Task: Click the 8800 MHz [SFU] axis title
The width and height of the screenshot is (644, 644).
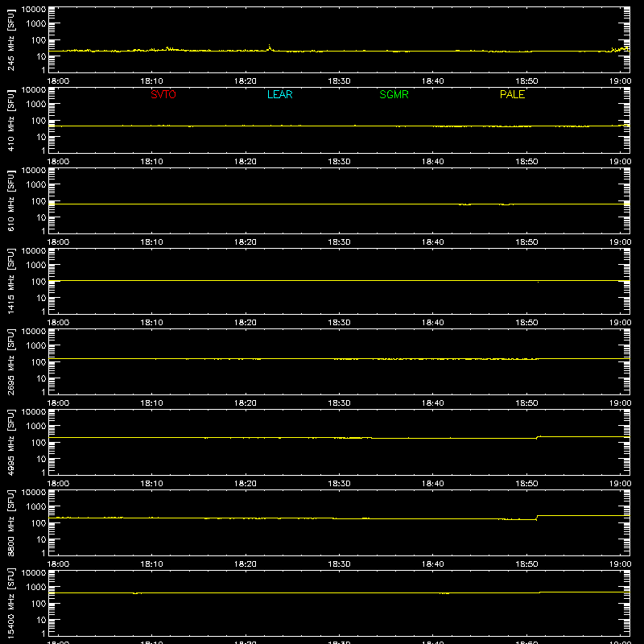Action: point(10,522)
